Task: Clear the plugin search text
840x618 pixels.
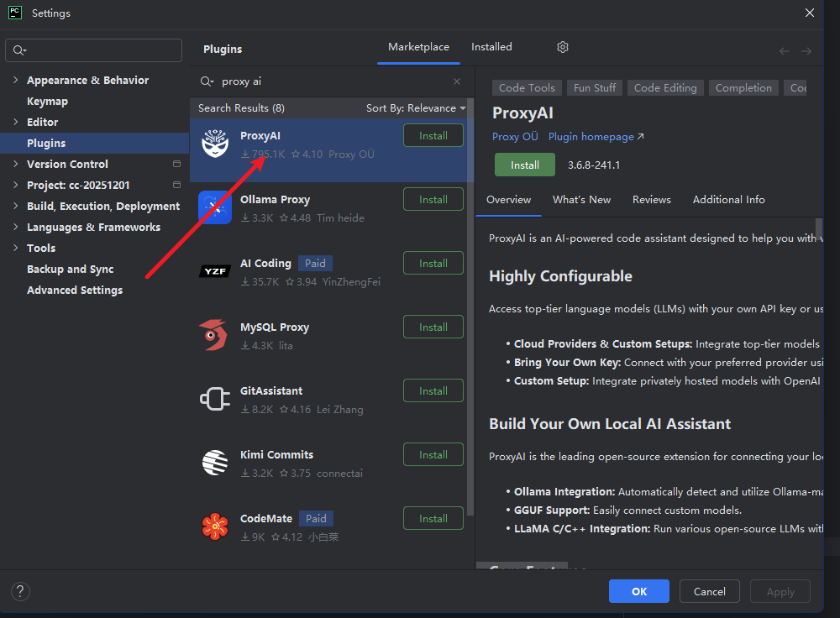Action: pyautogui.click(x=457, y=81)
